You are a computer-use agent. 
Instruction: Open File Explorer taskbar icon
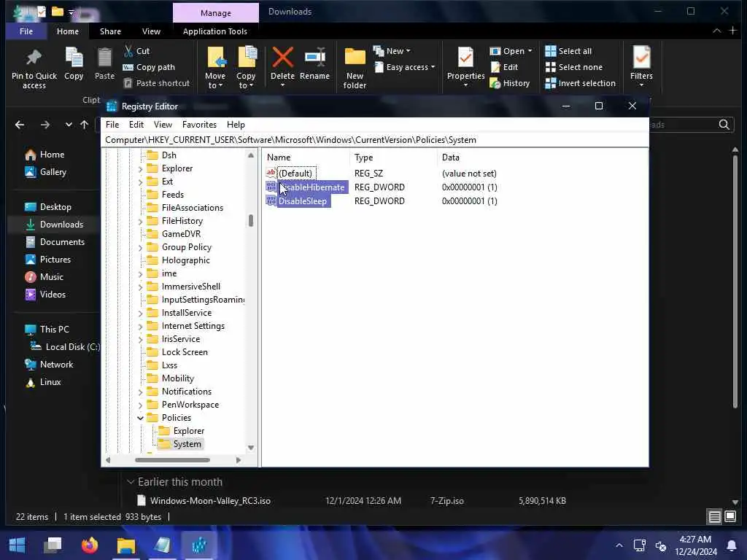126,545
